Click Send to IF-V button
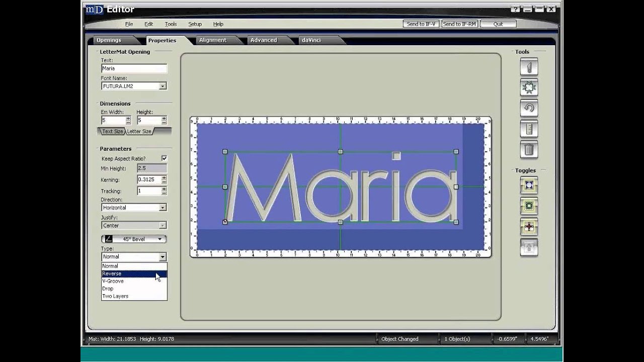Viewport: 644px width, 362px height. (422, 24)
